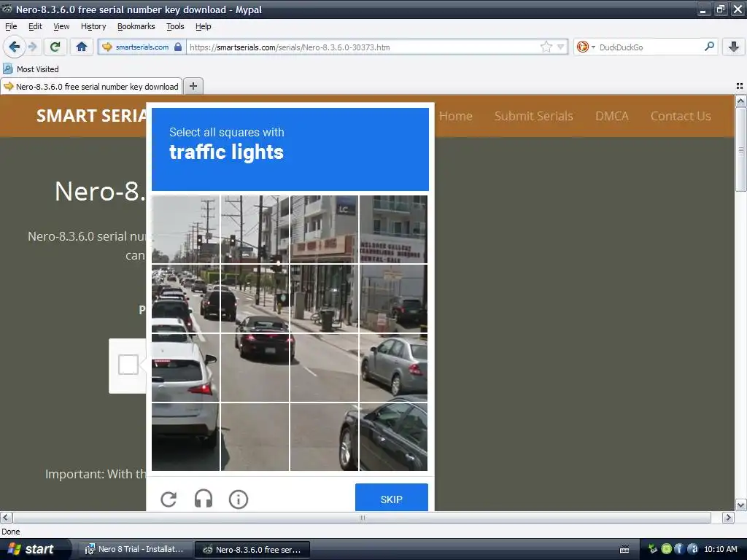Minimize the Mypal browser window
The image size is (747, 560).
point(703,9)
